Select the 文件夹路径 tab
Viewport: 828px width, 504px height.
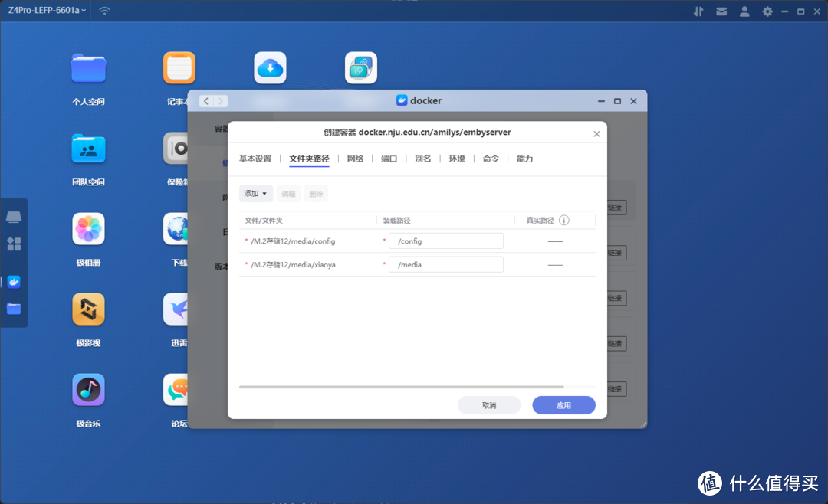[x=309, y=159]
